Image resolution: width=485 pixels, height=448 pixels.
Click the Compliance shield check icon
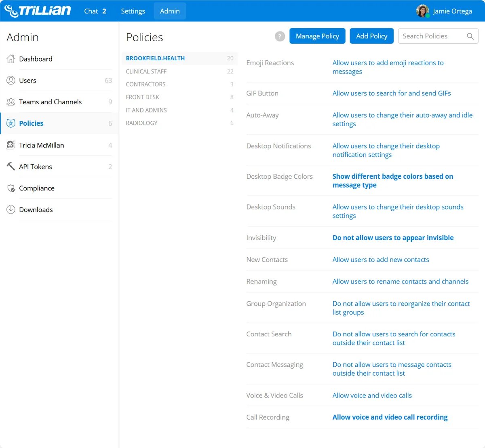tap(11, 188)
